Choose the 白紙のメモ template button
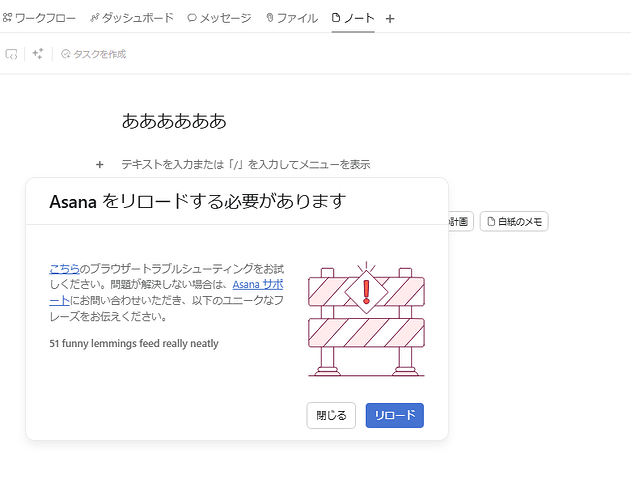Image resolution: width=631 pixels, height=500 pixels. coord(514,221)
